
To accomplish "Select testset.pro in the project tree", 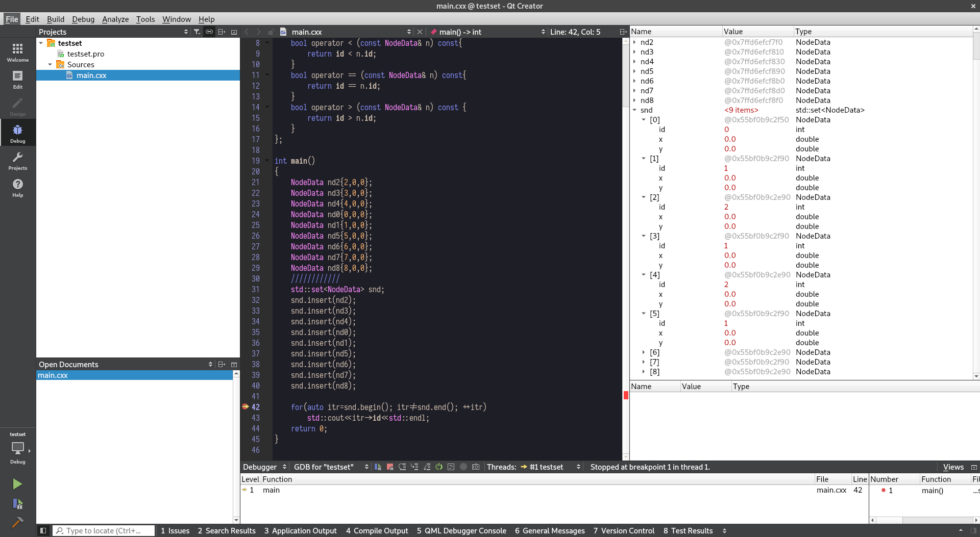I will coord(85,54).
